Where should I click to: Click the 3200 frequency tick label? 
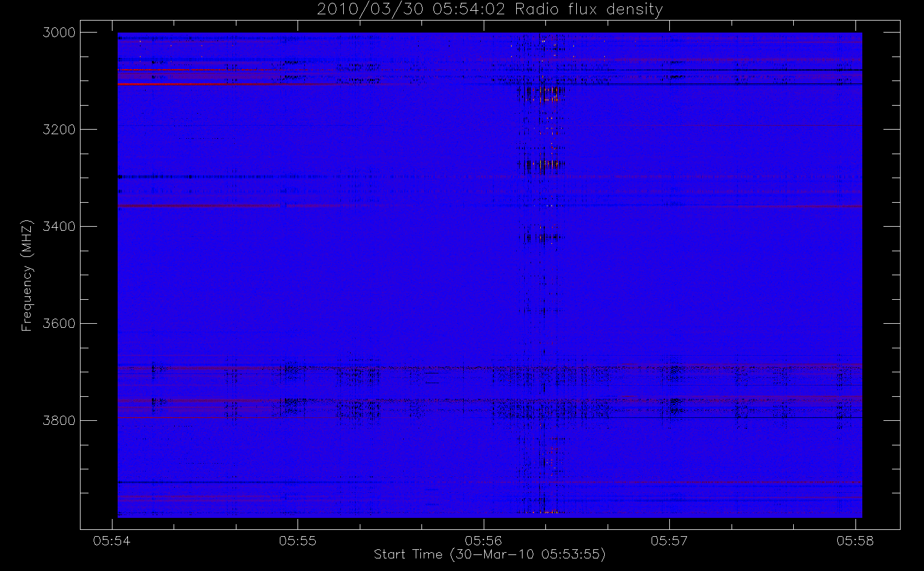59,130
